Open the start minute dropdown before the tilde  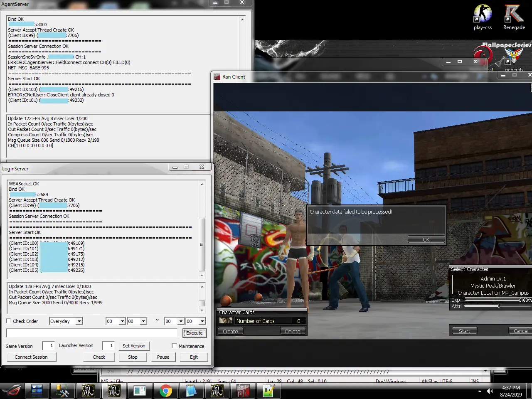137,321
